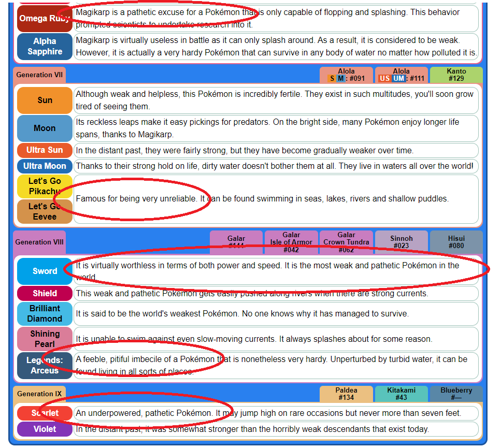This screenshot has width=501, height=448.
Task: Click the Omega Ruby game label
Action: 45,18
